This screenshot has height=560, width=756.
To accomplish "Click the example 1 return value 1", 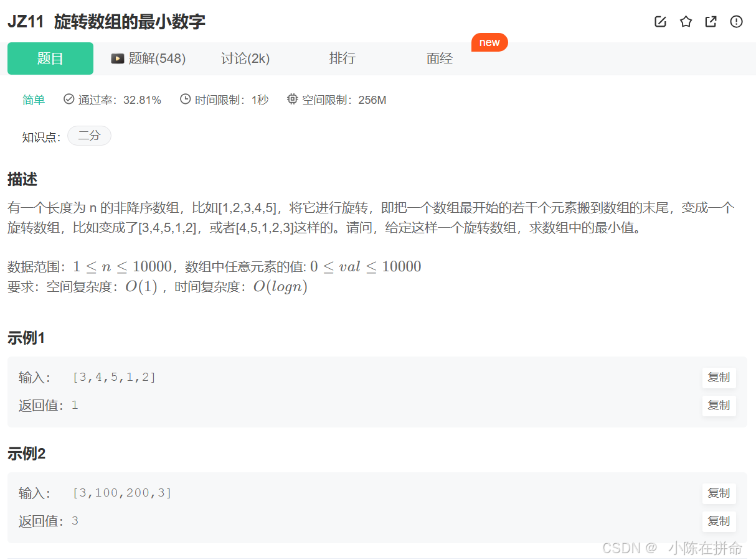I will pos(75,406).
